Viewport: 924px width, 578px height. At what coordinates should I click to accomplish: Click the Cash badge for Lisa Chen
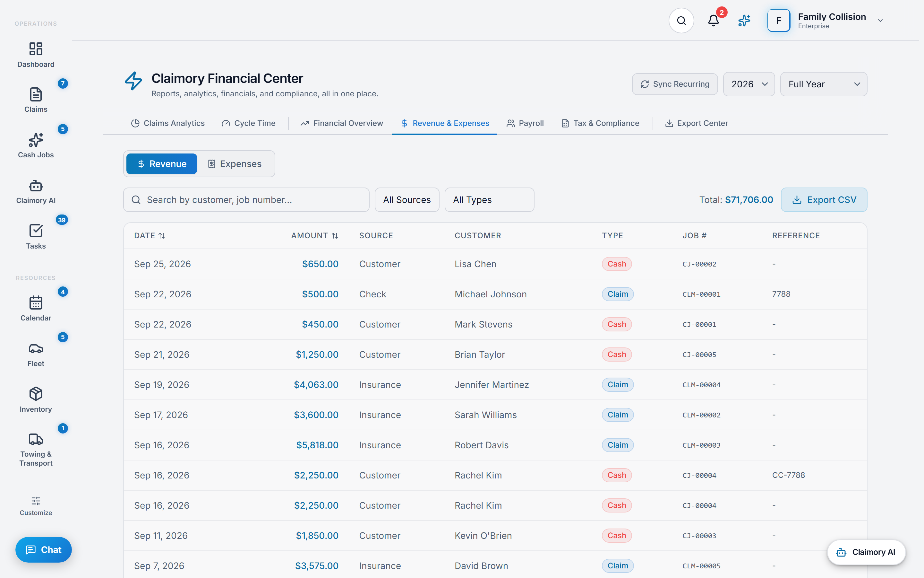617,264
